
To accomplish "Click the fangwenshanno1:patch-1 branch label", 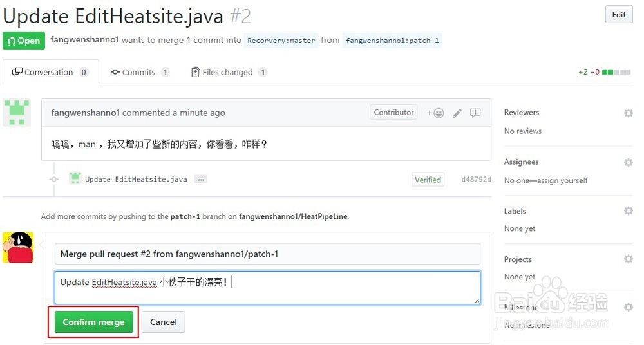I will pos(392,41).
